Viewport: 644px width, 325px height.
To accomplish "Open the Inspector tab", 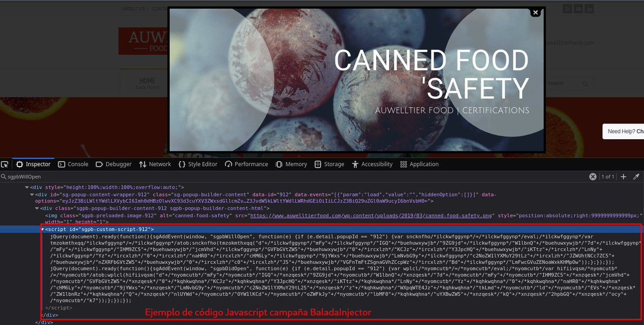I will 33,164.
